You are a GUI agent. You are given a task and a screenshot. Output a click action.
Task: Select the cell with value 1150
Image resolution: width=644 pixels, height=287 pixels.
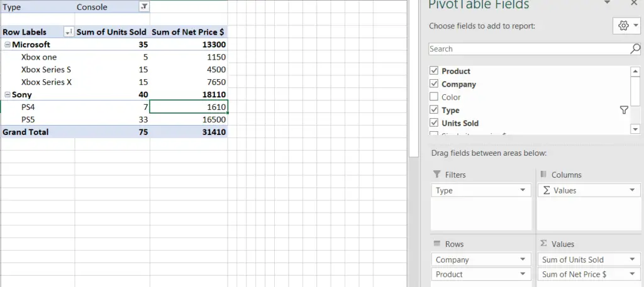pos(189,57)
